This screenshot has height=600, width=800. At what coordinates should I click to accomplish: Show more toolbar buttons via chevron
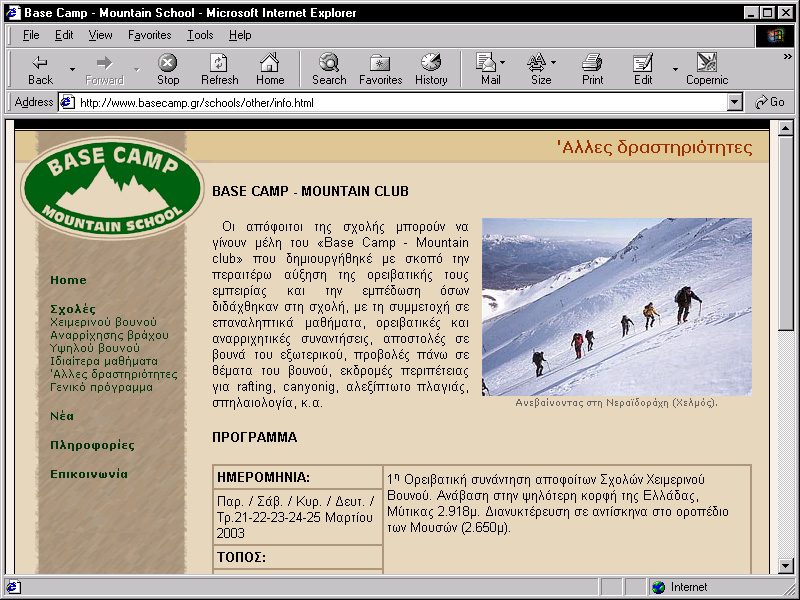pos(787,57)
